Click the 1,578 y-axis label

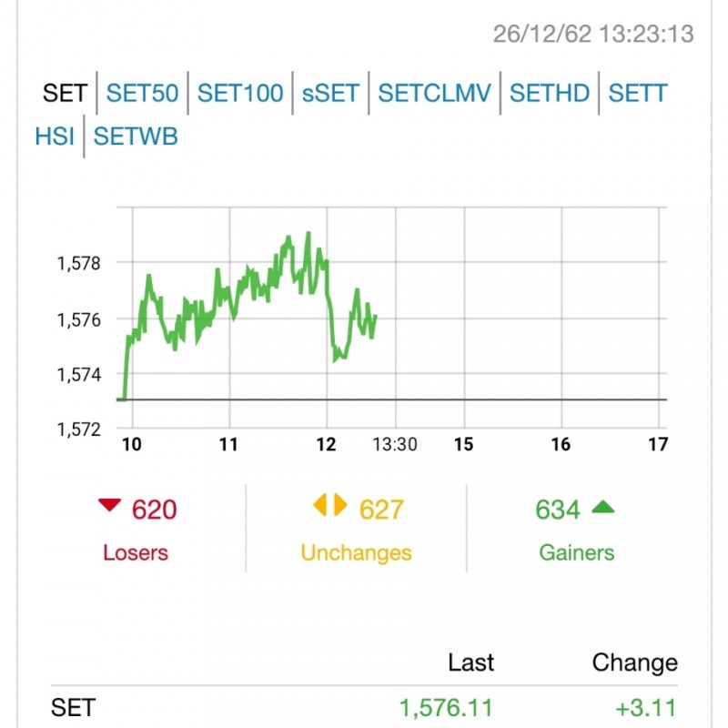(78, 264)
